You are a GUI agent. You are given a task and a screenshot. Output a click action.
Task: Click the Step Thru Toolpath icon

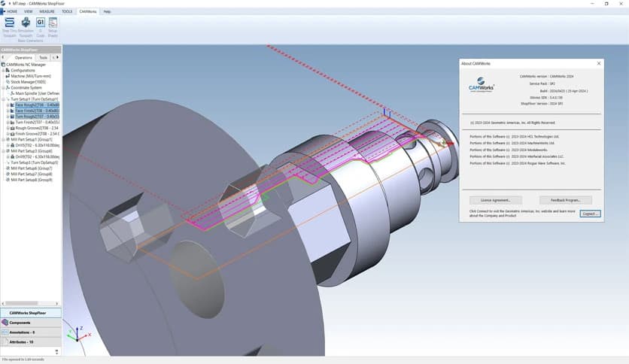coord(9,23)
